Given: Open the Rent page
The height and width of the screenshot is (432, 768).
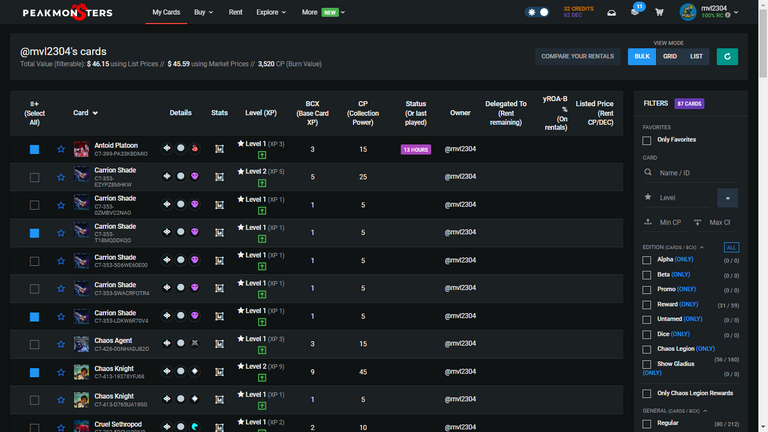Looking at the screenshot, I should 235,12.
